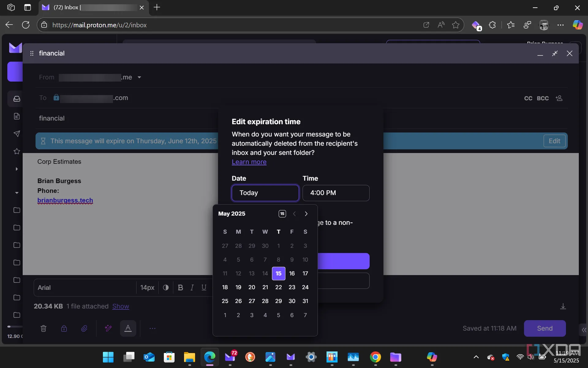Open the Learn more link

(x=249, y=162)
